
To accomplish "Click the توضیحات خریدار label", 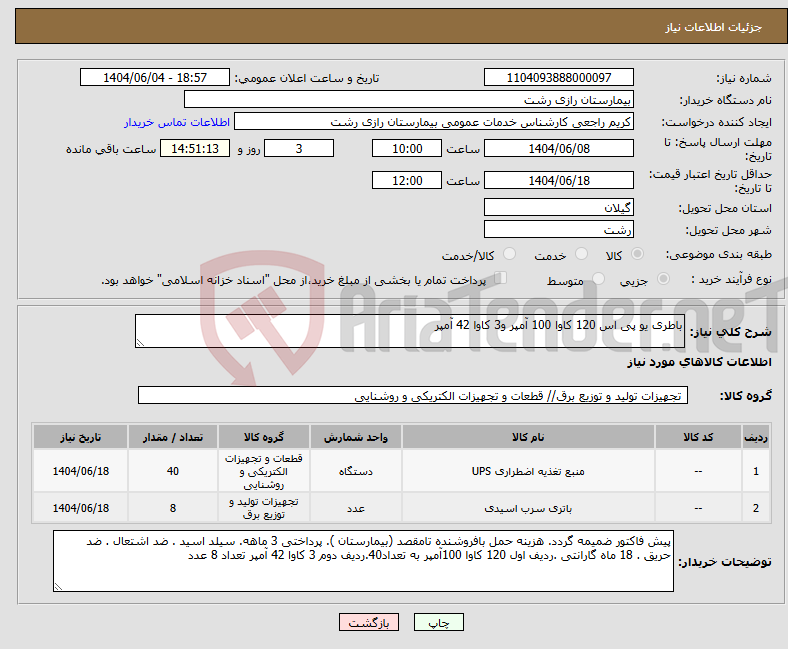I will point(725,562).
